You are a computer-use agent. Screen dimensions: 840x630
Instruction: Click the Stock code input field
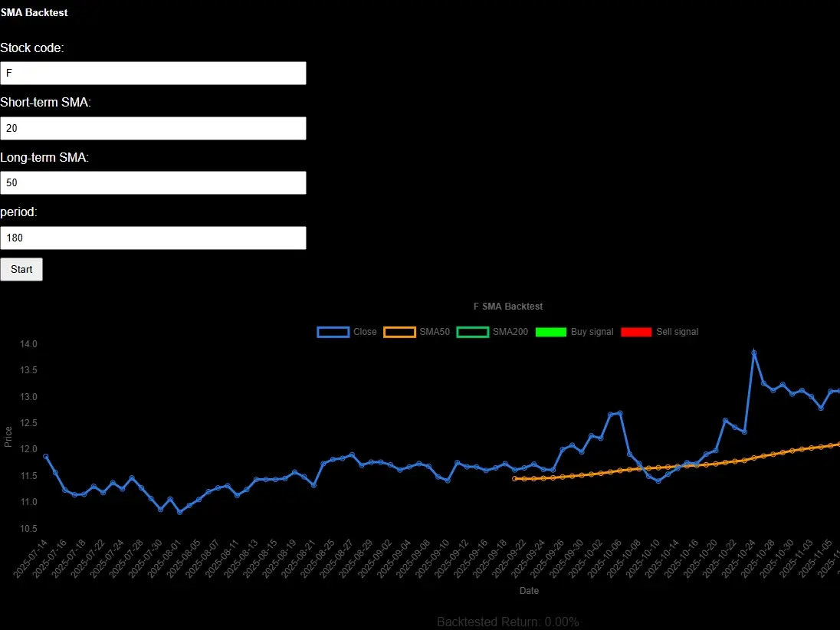pyautogui.click(x=153, y=74)
